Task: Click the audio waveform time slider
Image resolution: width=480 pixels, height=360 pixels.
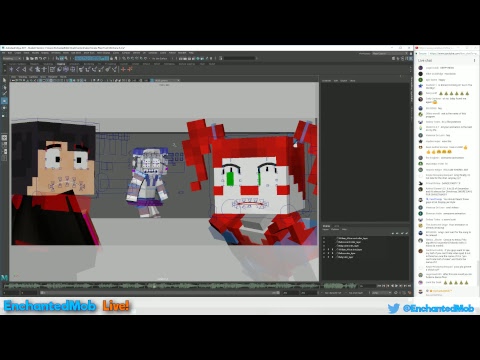Action: 180,286
